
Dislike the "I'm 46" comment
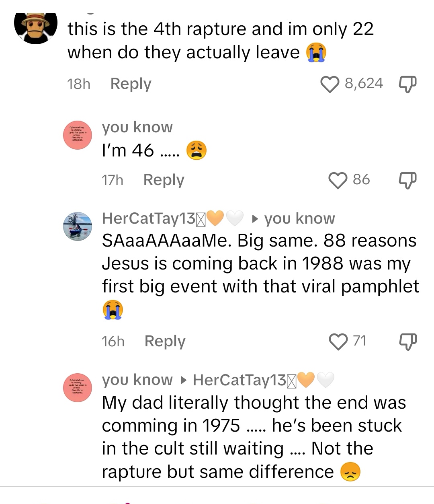click(x=407, y=180)
